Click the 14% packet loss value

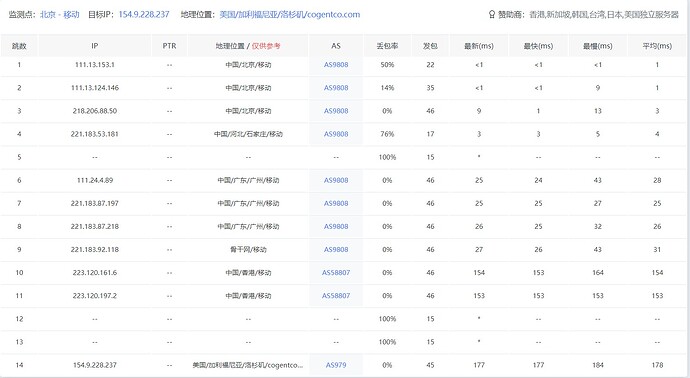[387, 88]
